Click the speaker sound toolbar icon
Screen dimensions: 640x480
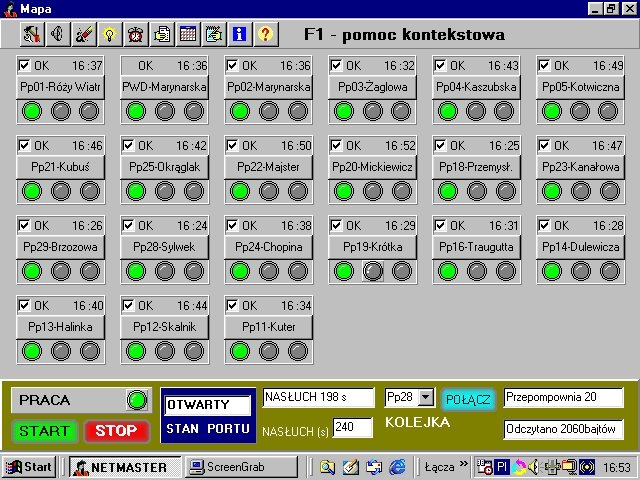[58, 34]
